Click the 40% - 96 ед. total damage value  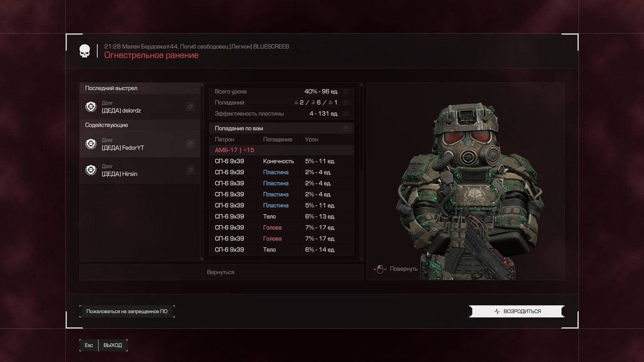click(x=321, y=92)
